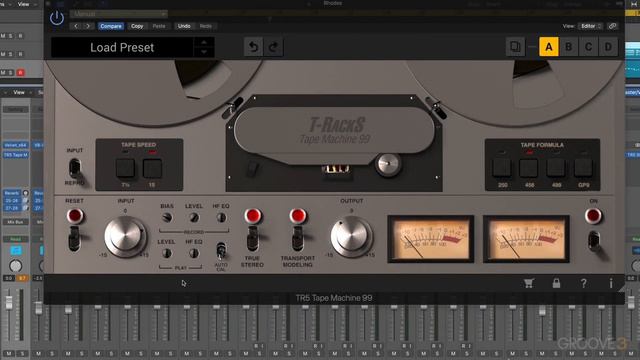Click the OUTPUT level knob
This screenshot has width=640, height=360.
coord(351,236)
